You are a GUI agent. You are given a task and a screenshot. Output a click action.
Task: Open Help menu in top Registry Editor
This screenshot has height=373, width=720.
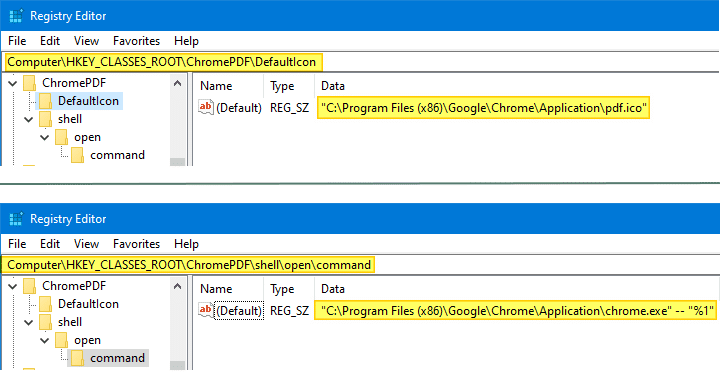click(186, 41)
